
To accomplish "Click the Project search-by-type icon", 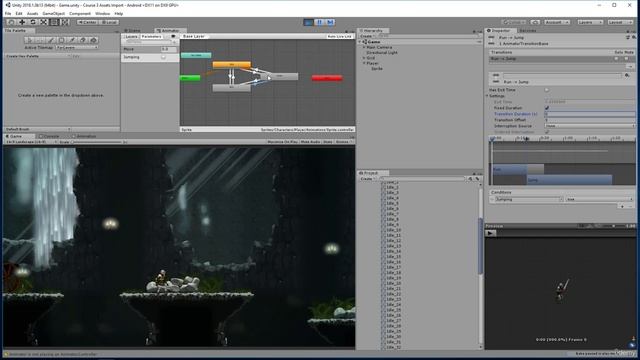I will pyautogui.click(x=470, y=179).
